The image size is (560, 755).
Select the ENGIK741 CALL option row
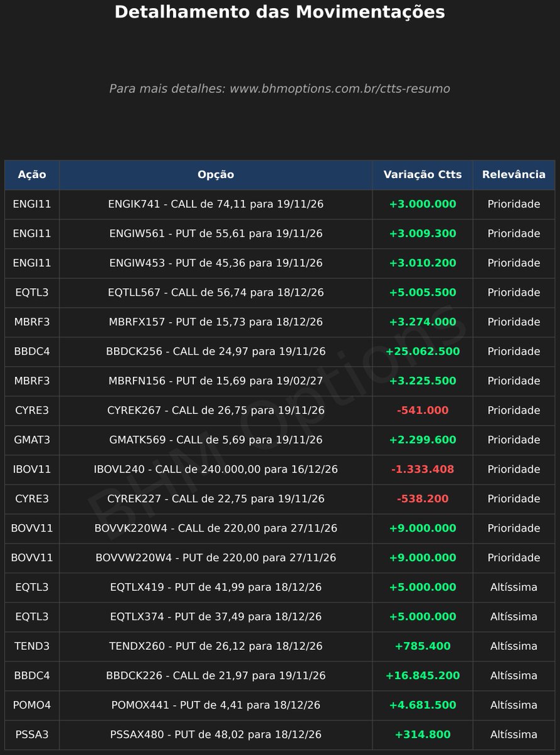pos(279,204)
